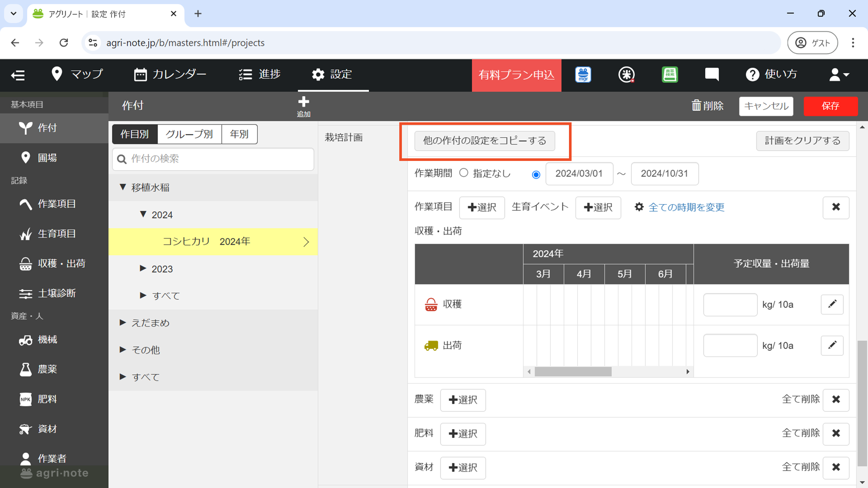
Task: Click the 追加 plus icon
Action: click(x=303, y=102)
